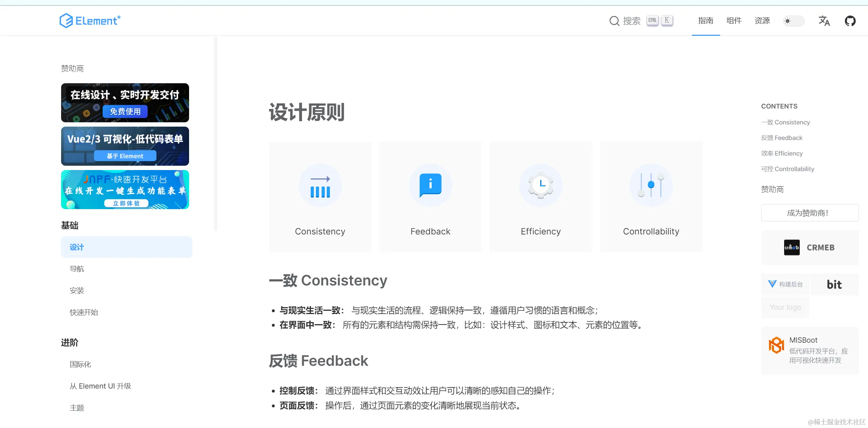Click the bit sponsor logo
Viewport: 868px width, 428px height.
click(x=834, y=284)
